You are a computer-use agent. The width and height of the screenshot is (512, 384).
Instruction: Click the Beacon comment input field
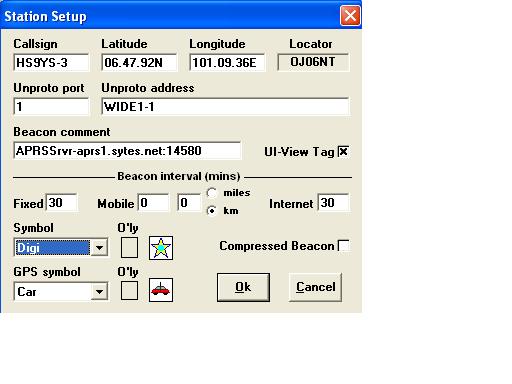(127, 151)
